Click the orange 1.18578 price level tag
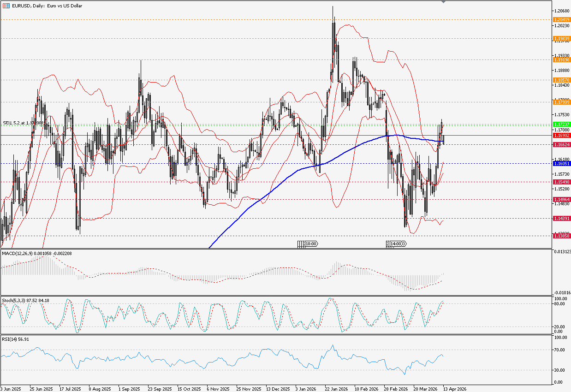This screenshot has height=392, width=571. [561, 80]
